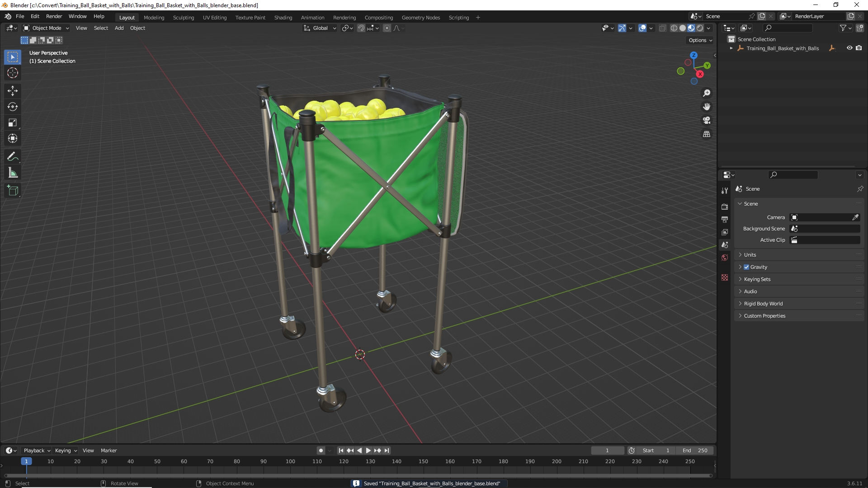Select the Cursor tool in the toolbar

(x=13, y=73)
